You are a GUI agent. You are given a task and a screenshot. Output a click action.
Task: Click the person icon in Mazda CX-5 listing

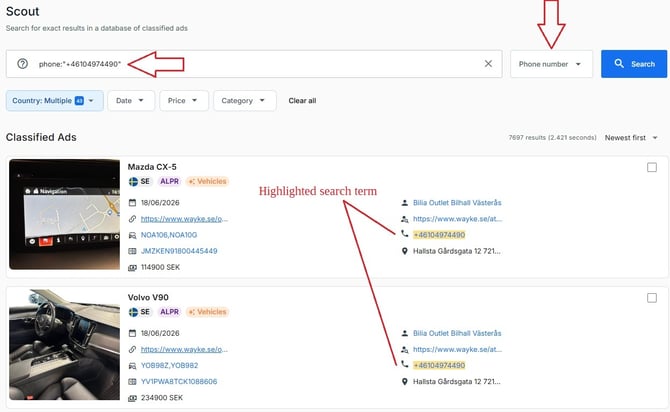405,203
